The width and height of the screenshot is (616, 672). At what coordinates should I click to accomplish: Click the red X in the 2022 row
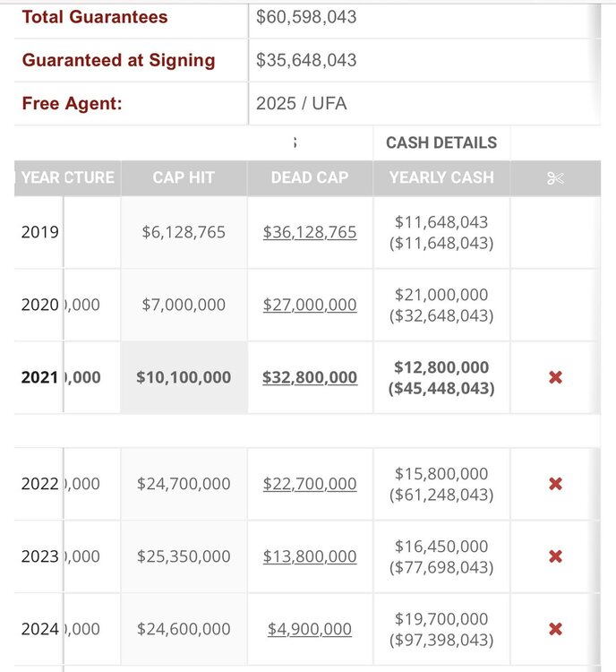coord(555,484)
